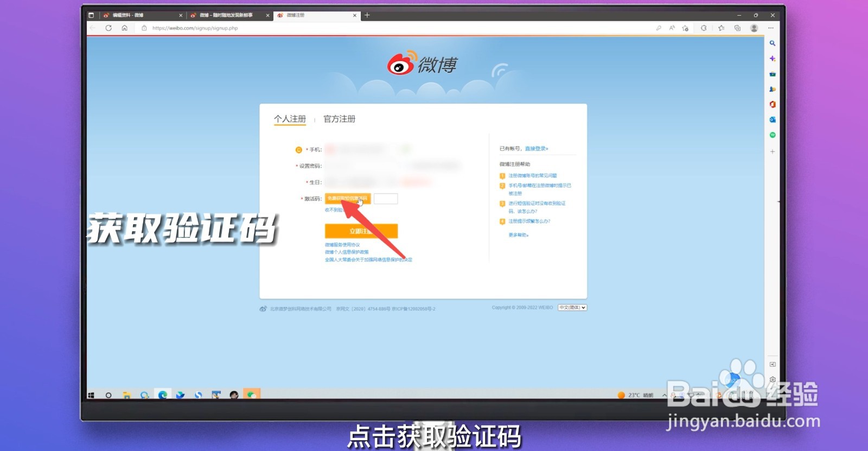Click the 直接登录 link

point(537,149)
